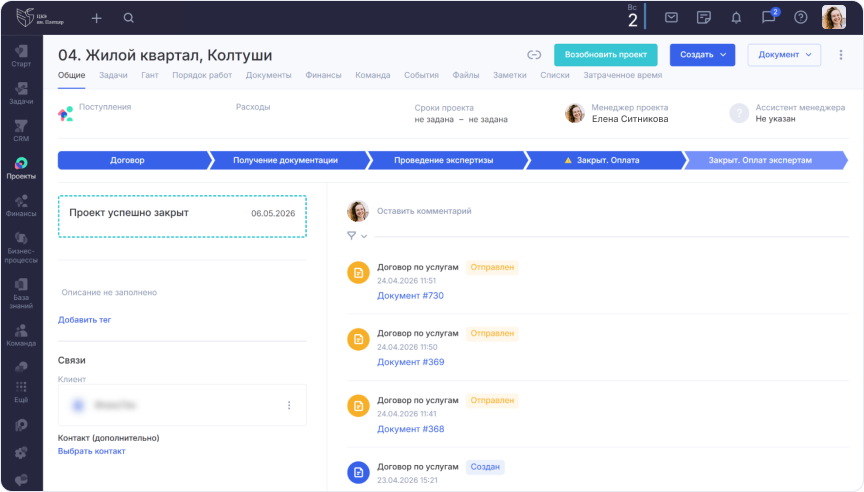This screenshot has height=492, width=864.
Task: Copy the project link icon
Action: pos(534,55)
